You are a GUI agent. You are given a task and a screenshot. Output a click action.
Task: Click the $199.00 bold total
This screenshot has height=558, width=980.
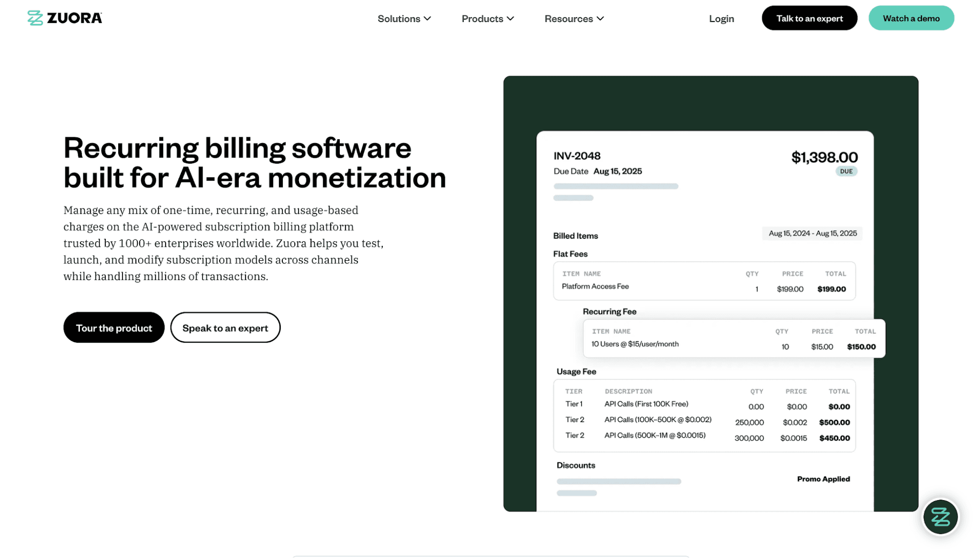pos(831,289)
